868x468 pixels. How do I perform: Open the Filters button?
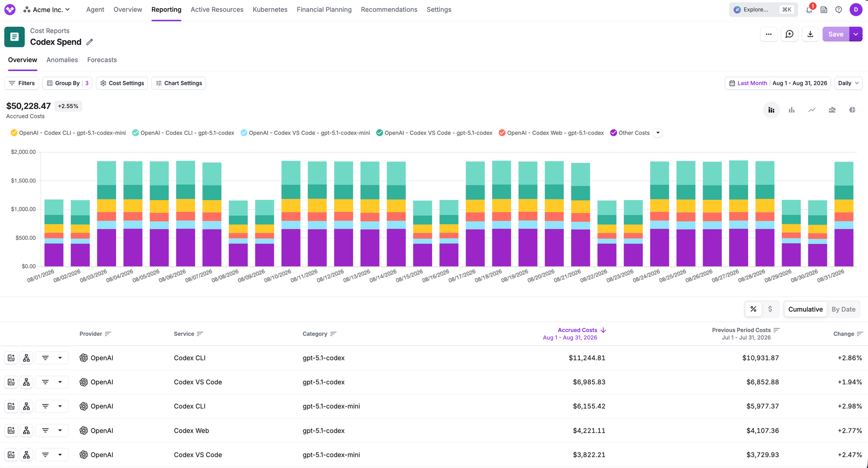click(22, 83)
